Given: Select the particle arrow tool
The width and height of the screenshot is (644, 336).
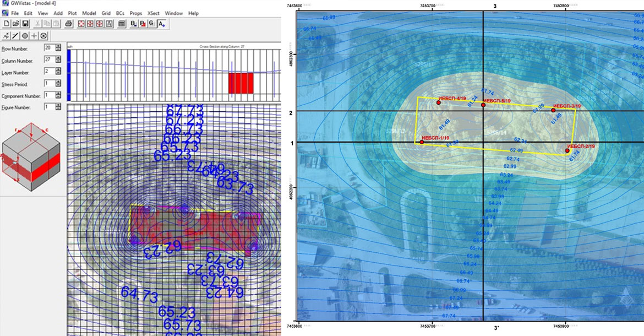Looking at the screenshot, I should coord(6,36).
